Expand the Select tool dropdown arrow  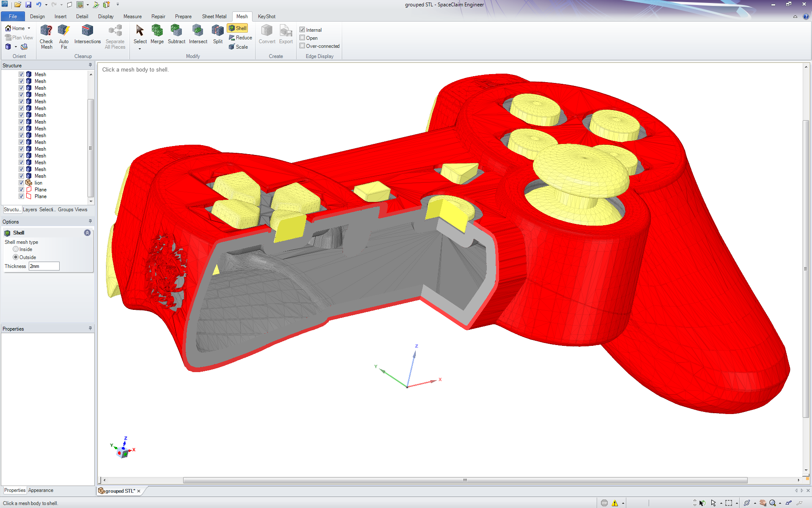[140, 49]
